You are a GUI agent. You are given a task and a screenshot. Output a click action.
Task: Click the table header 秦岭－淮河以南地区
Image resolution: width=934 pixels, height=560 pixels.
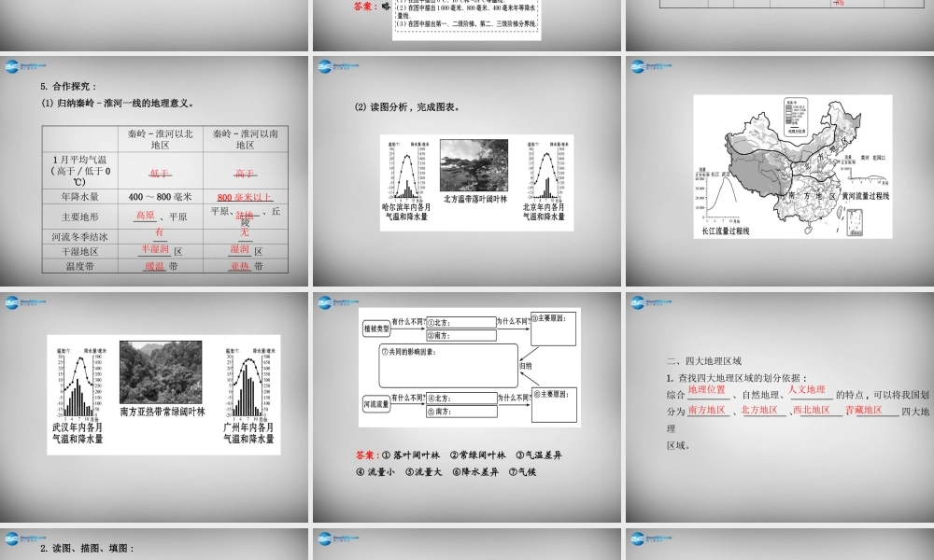coord(246,139)
